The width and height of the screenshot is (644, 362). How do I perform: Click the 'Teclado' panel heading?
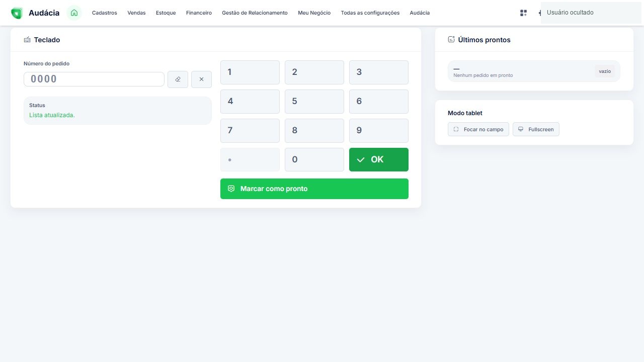click(47, 40)
